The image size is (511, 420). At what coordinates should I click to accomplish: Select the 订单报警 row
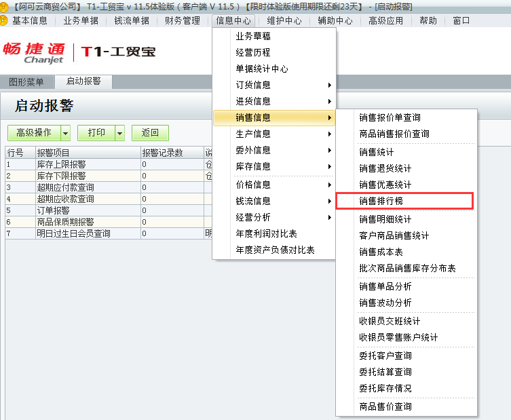click(x=109, y=210)
